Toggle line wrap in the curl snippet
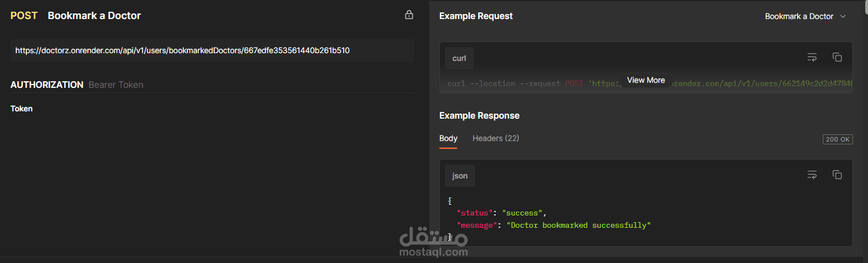The width and height of the screenshot is (868, 263). pos(812,57)
